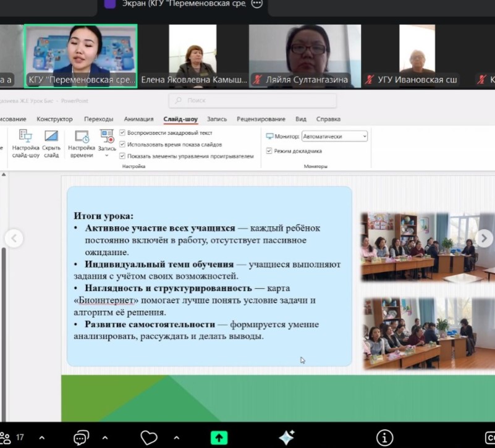Go to next participants with right arrow

click(x=484, y=238)
